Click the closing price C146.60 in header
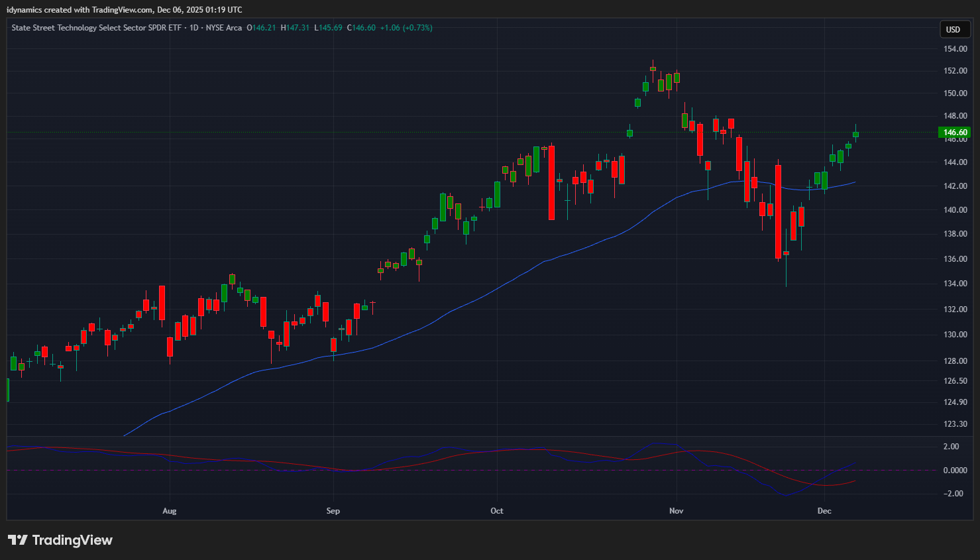Screen dimensions: 980x560 361,28
